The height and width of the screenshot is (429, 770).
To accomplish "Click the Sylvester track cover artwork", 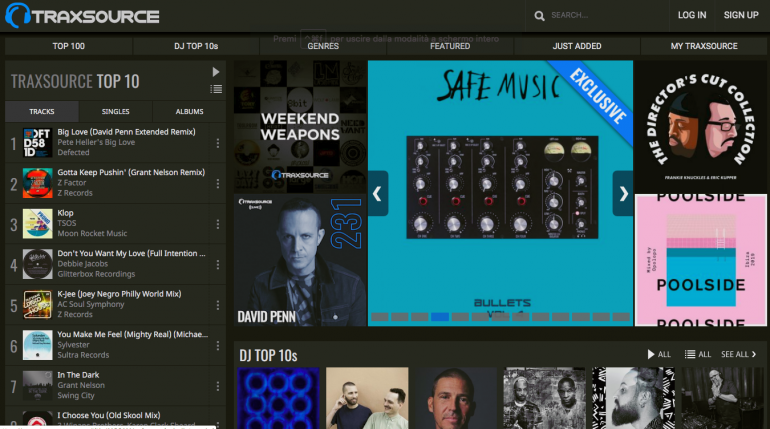I will click(x=37, y=345).
